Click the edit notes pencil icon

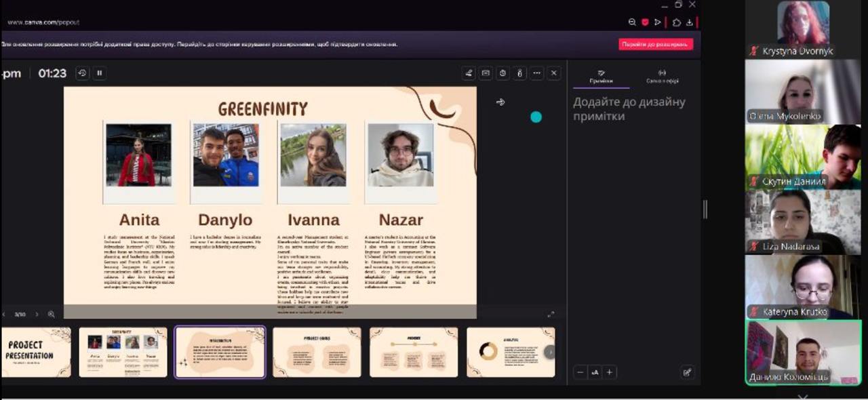(x=687, y=372)
